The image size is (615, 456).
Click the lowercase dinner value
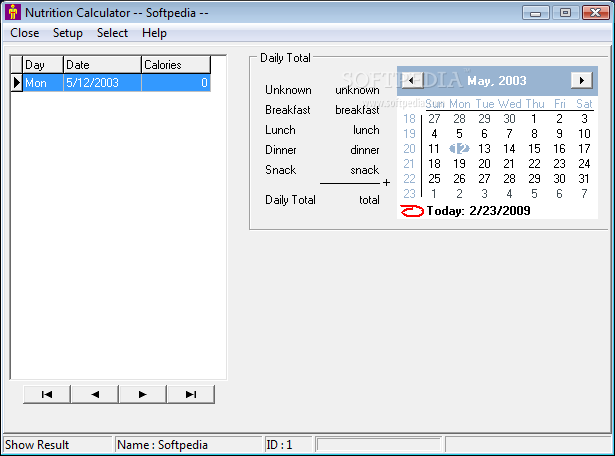(x=365, y=150)
